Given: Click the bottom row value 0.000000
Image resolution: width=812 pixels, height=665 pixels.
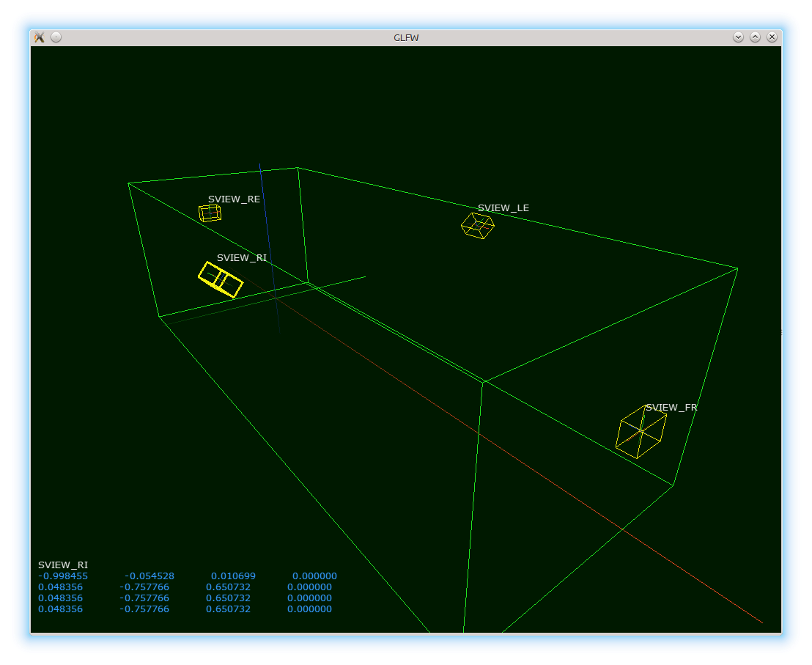Looking at the screenshot, I should pyautogui.click(x=309, y=609).
